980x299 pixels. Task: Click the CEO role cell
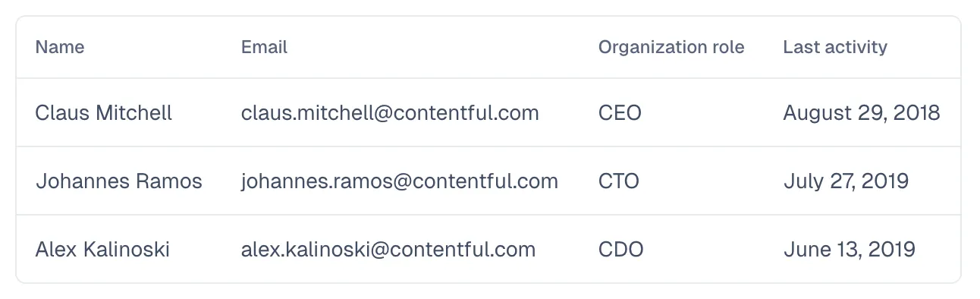tap(620, 113)
